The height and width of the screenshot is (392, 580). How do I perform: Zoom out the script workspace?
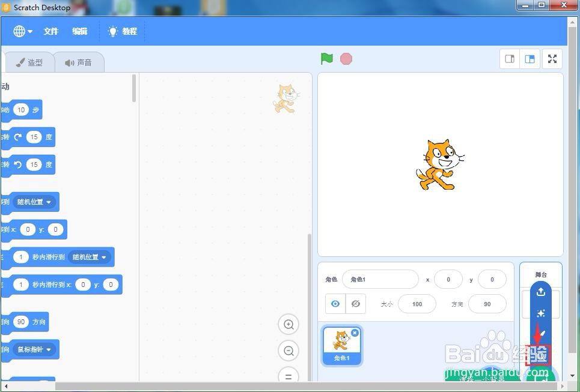[288, 351]
